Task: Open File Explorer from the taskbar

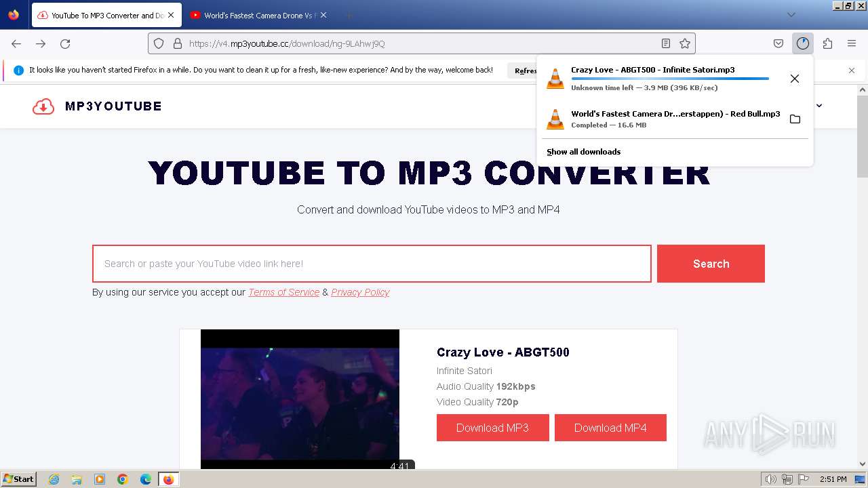Action: pos(77,479)
